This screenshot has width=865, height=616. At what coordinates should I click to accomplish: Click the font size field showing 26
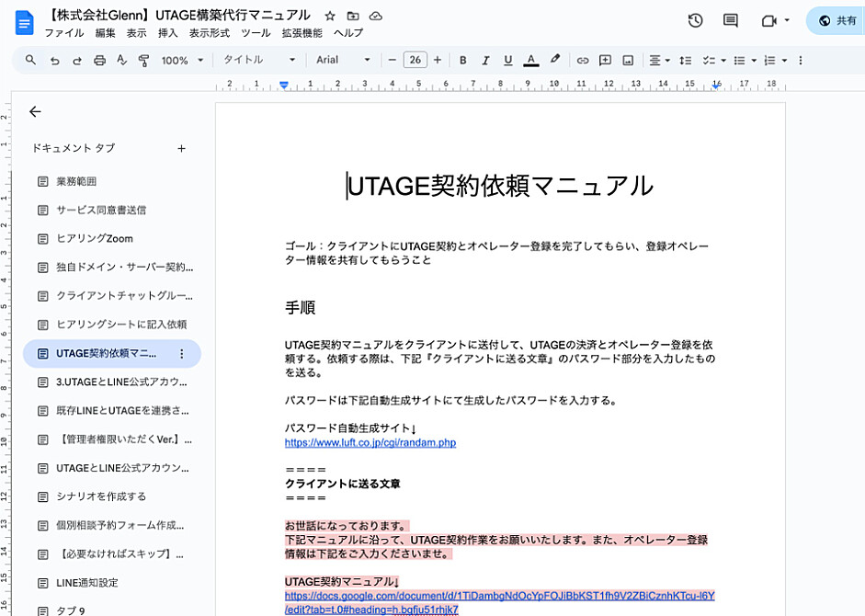pyautogui.click(x=415, y=60)
